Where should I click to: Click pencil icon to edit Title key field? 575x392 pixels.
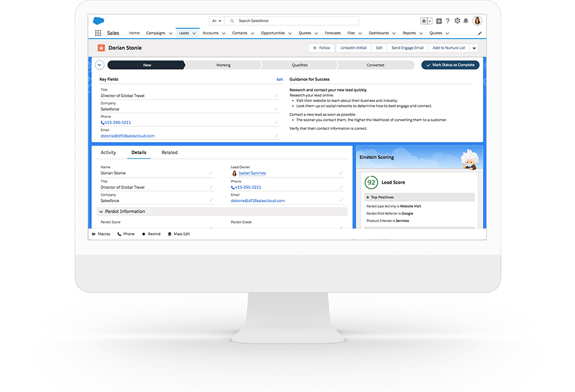click(x=277, y=95)
